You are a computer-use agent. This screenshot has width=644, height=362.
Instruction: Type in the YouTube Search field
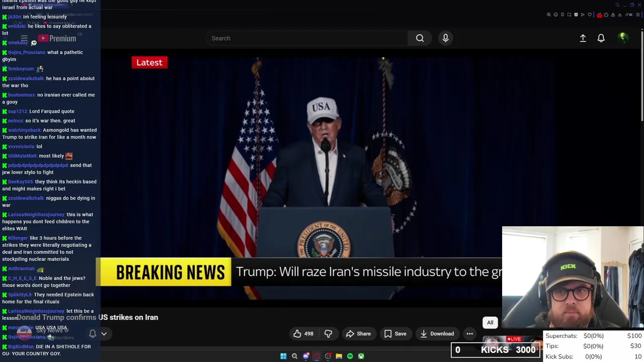pyautogui.click(x=307, y=38)
